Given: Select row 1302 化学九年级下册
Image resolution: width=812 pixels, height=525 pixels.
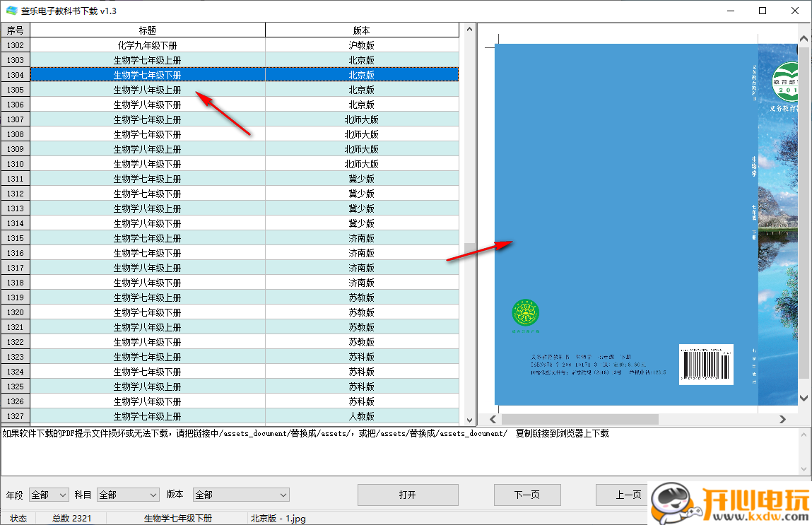Looking at the screenshot, I should [x=147, y=45].
